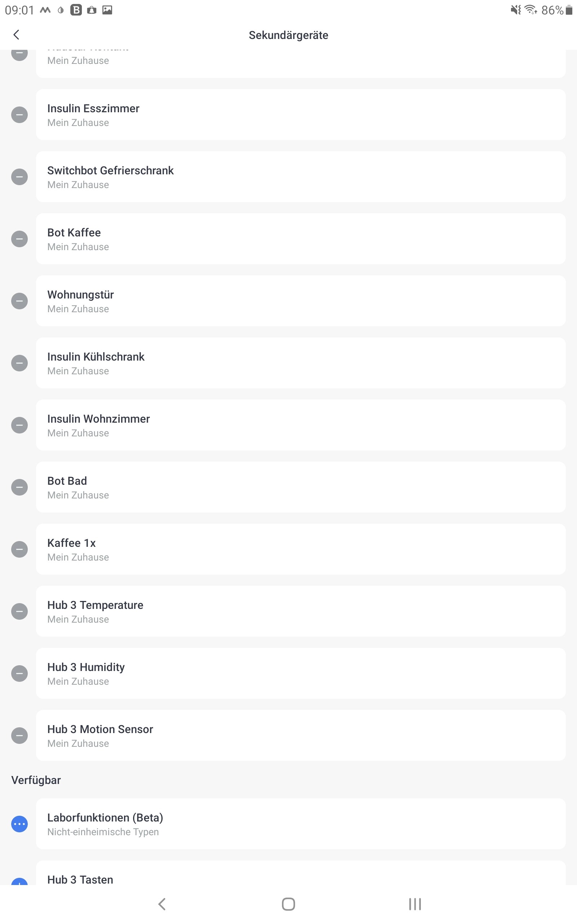Remove Insulin Wohnzimmer via minus icon
The image size is (577, 924).
[19, 425]
